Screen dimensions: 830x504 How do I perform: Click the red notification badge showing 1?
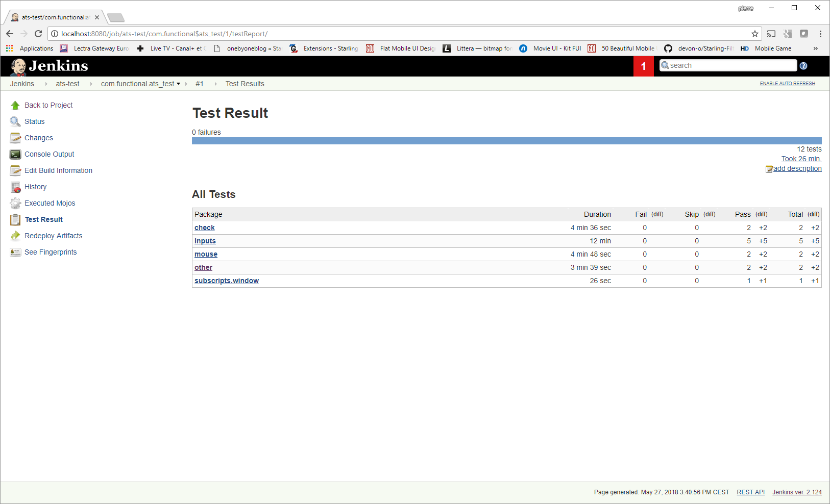pos(644,66)
